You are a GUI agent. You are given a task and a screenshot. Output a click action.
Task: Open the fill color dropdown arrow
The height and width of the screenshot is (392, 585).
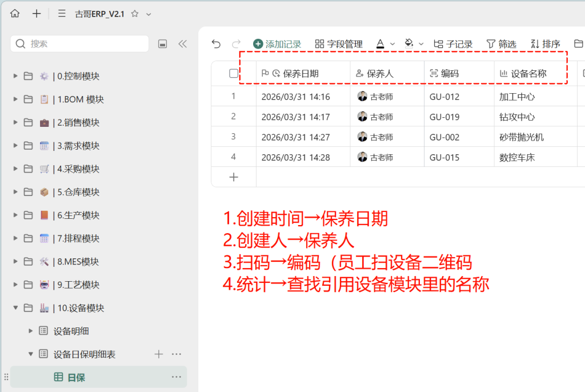click(421, 44)
